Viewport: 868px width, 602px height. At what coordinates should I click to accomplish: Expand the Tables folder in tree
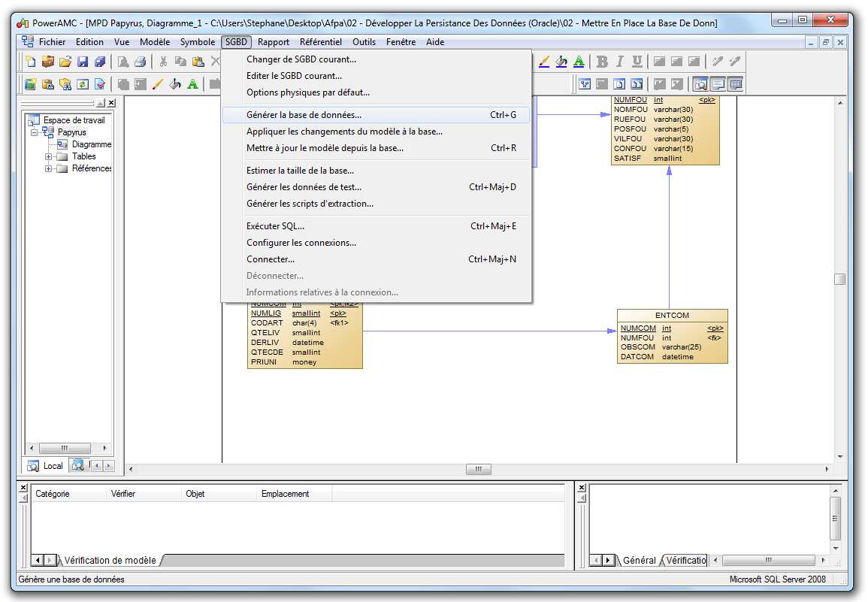pos(49,156)
